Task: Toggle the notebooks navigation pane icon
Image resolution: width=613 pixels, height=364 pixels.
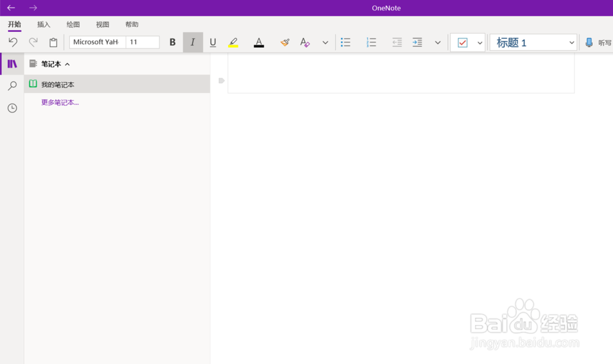Action: (x=12, y=64)
